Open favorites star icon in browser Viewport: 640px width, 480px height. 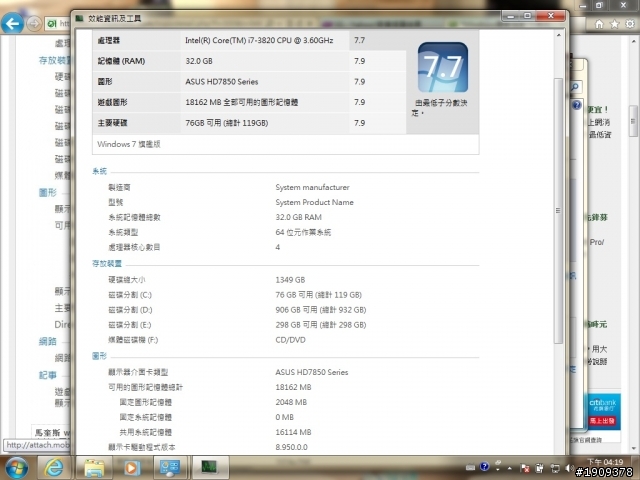[x=614, y=24]
